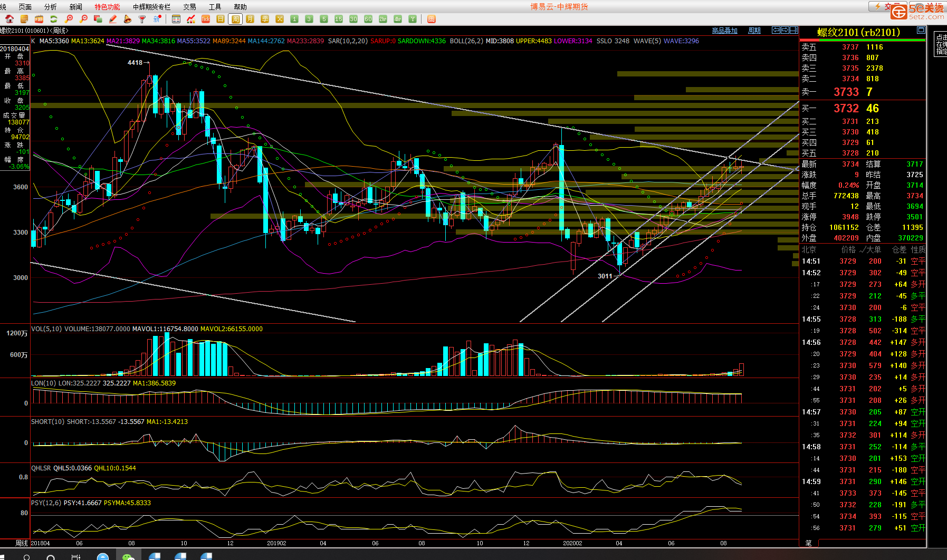Open the 页面 menu
Viewport: 947px width, 560px height.
[25, 7]
